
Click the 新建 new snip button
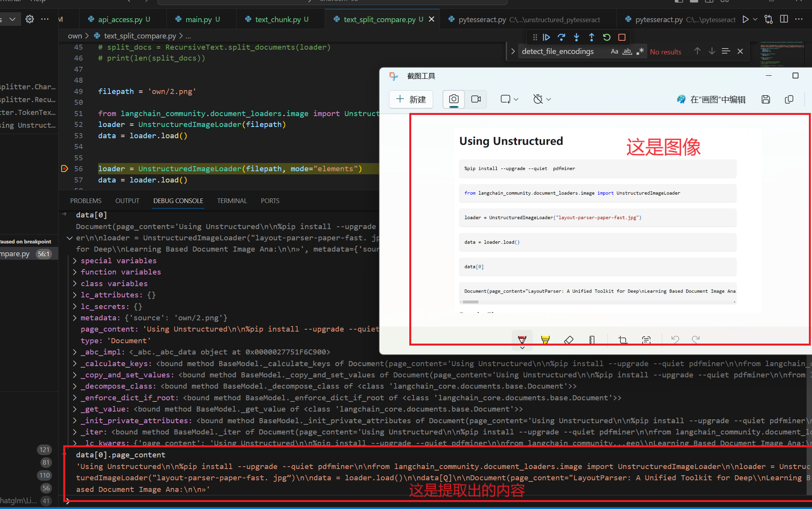point(411,99)
